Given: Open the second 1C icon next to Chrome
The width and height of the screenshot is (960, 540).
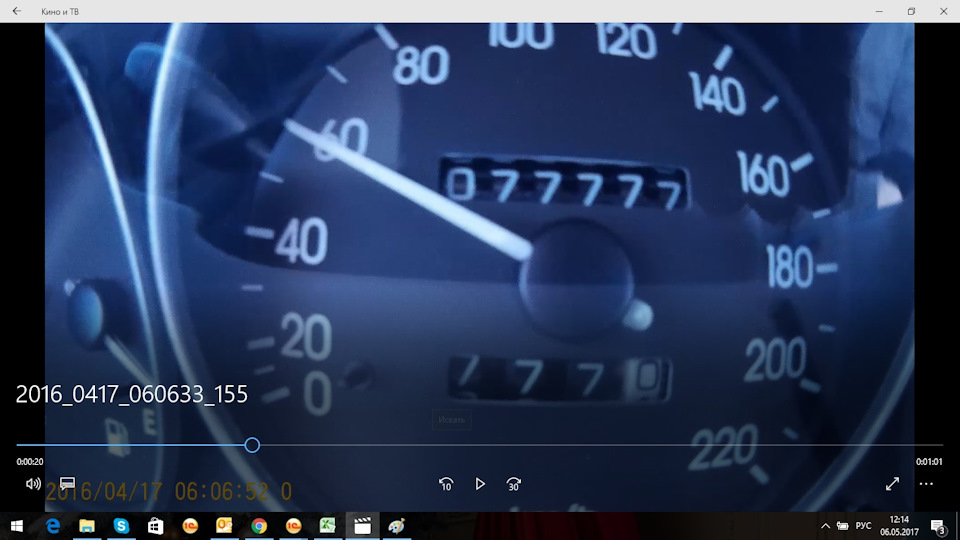Looking at the screenshot, I should [x=293, y=526].
